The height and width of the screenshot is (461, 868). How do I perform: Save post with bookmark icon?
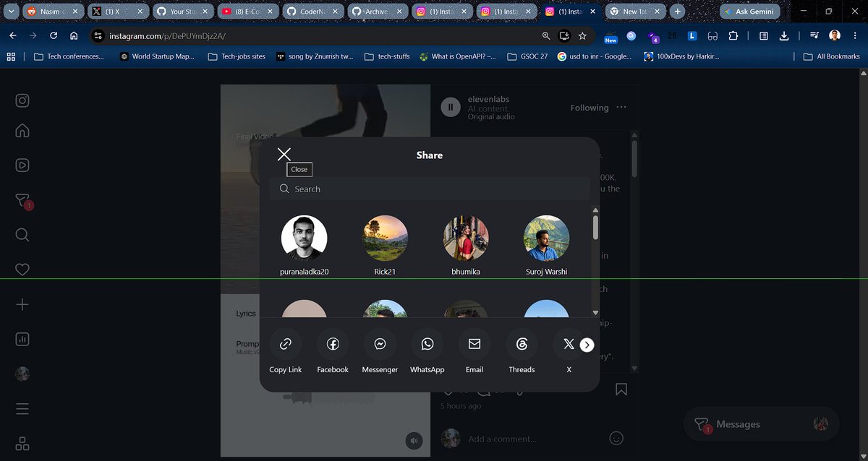click(x=621, y=389)
